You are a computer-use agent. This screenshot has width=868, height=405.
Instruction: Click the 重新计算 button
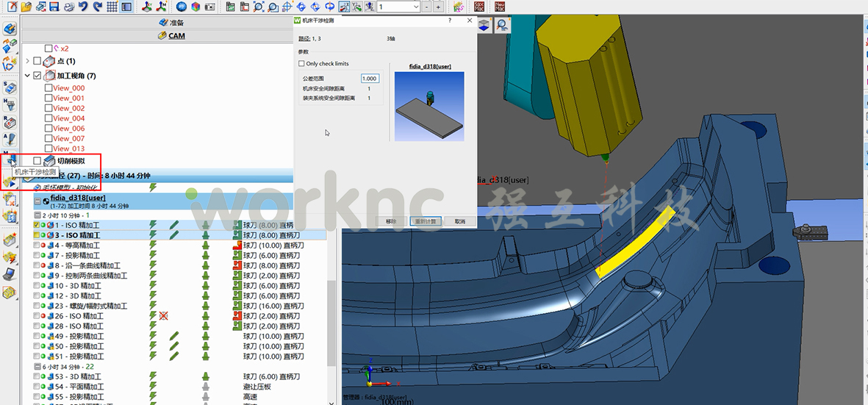[x=425, y=221]
